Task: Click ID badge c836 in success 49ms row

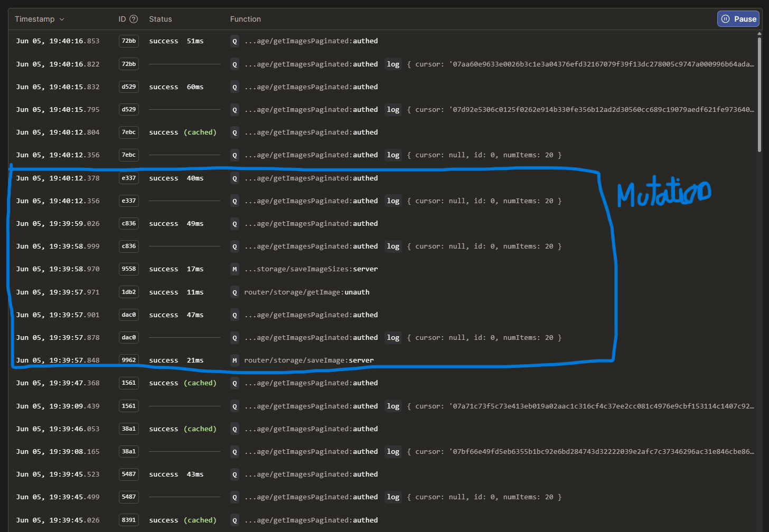Action: [x=129, y=224]
